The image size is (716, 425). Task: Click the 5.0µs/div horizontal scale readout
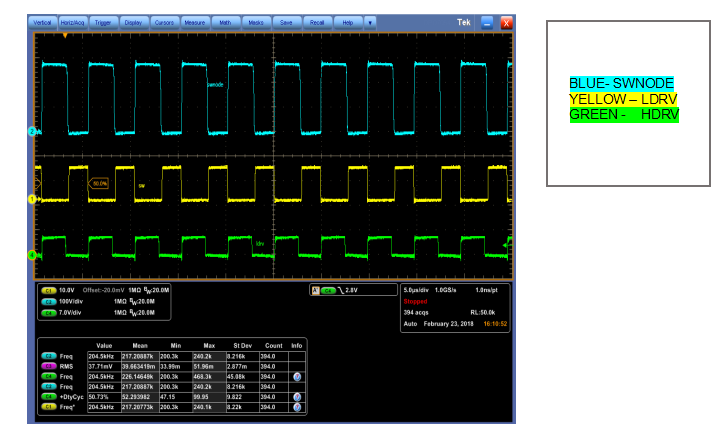(418, 290)
